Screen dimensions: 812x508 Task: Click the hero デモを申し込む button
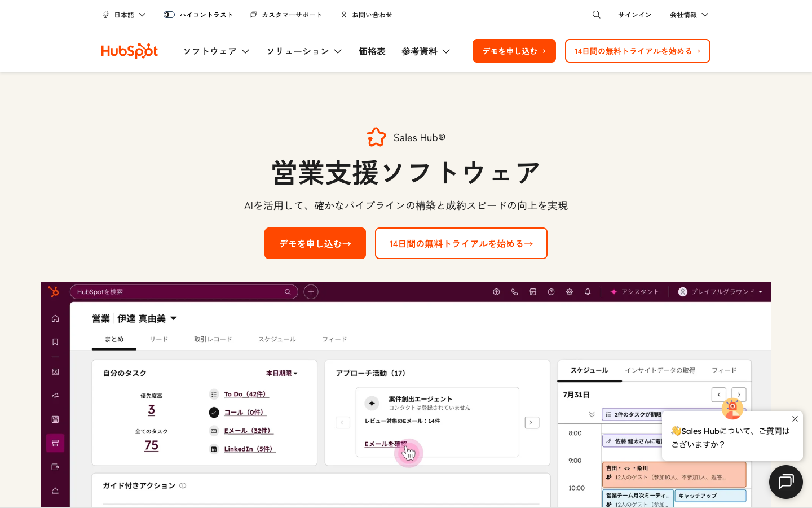click(315, 243)
